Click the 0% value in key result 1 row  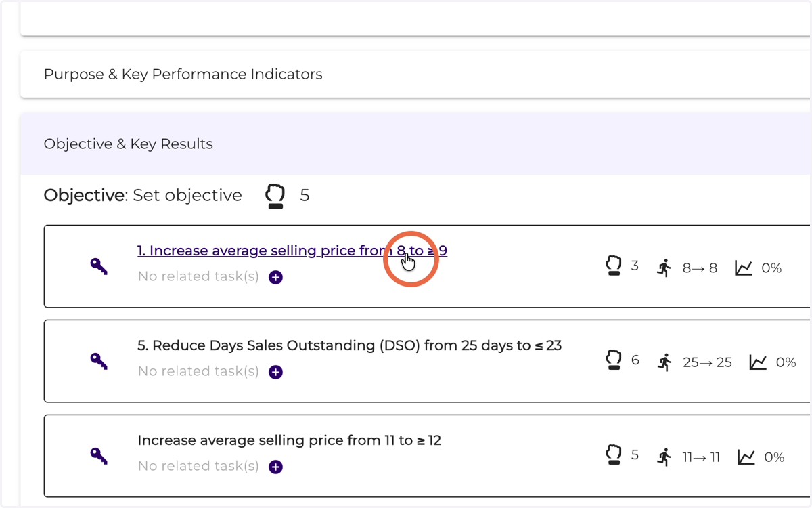(x=771, y=268)
